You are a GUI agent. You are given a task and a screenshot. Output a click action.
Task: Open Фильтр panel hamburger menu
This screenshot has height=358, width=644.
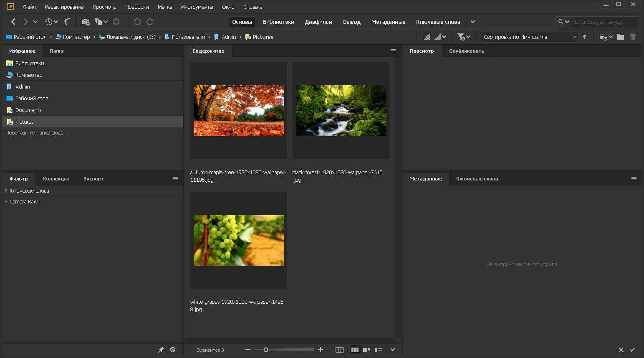point(176,179)
